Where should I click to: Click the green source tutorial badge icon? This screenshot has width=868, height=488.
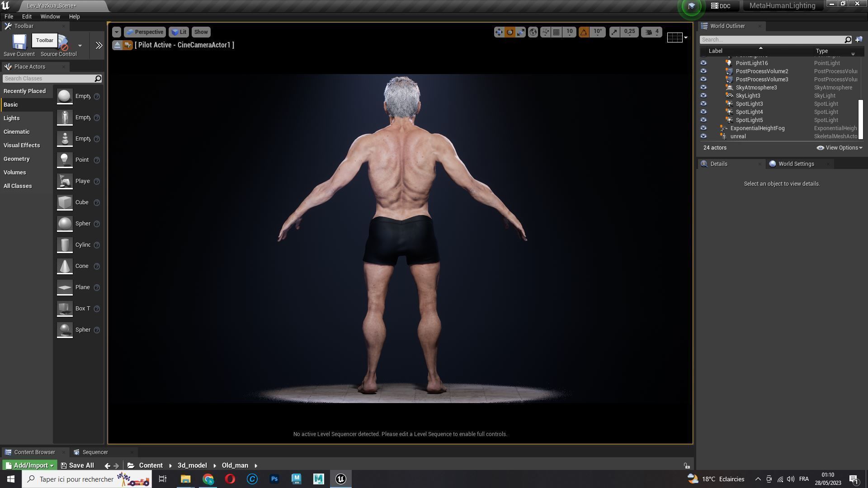pyautogui.click(x=691, y=6)
